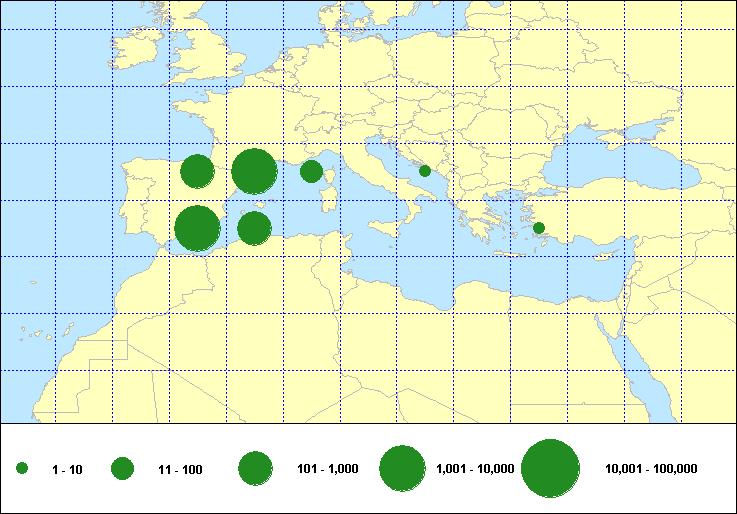The image size is (737, 514).
Task: Click the green circle over northern Spain
Action: [x=197, y=171]
